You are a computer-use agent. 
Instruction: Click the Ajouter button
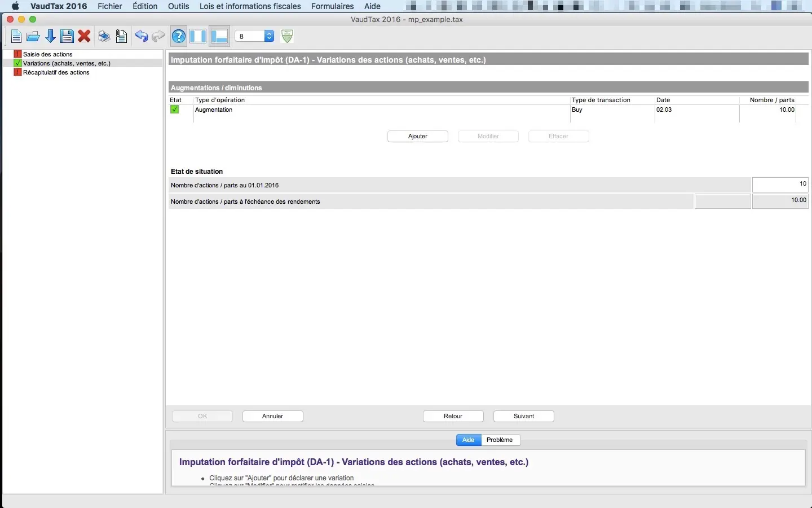pos(418,136)
